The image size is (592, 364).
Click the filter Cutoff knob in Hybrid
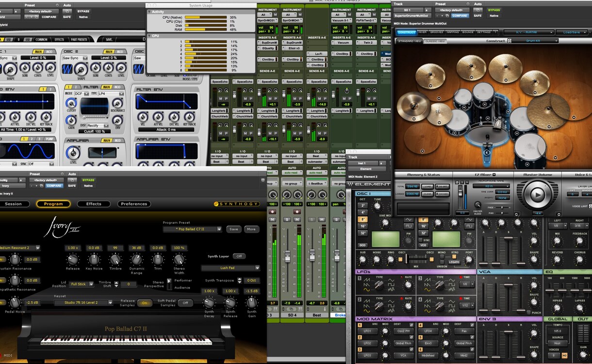pyautogui.click(x=71, y=103)
